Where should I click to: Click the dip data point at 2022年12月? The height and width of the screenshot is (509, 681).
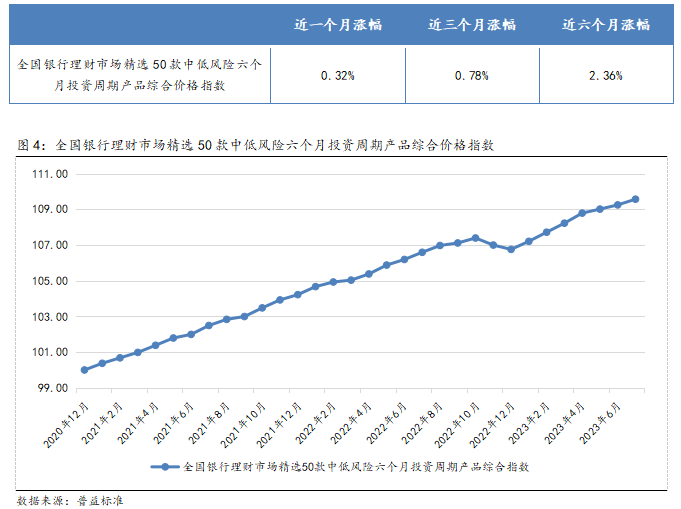pos(511,249)
